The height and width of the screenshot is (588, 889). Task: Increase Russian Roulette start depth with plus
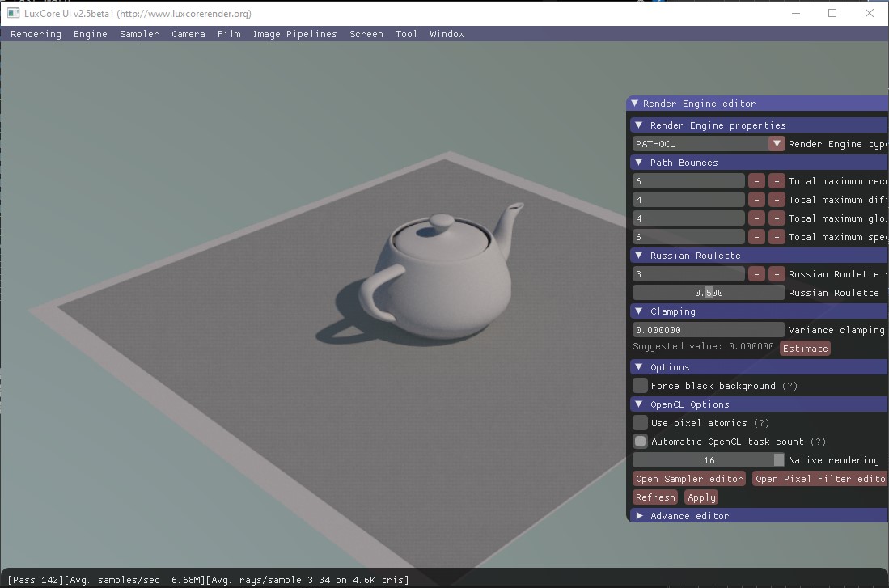click(777, 274)
